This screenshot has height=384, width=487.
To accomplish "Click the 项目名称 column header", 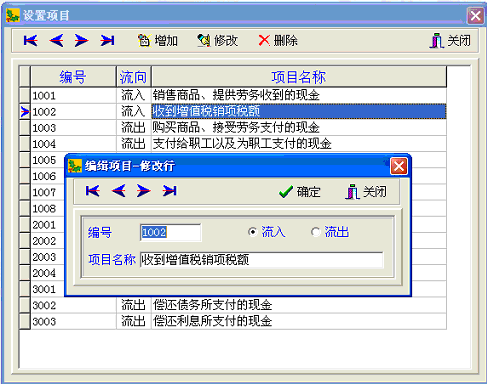I will click(299, 77).
